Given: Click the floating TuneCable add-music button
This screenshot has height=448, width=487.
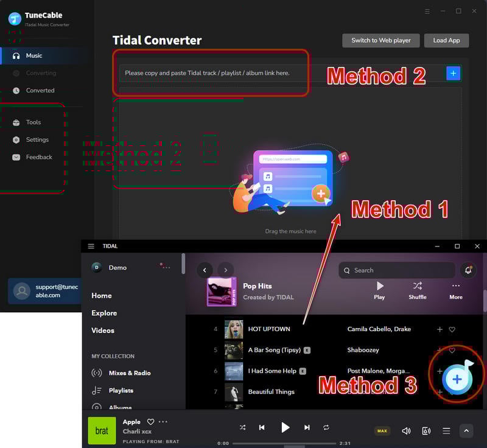Looking at the screenshot, I should 457,379.
